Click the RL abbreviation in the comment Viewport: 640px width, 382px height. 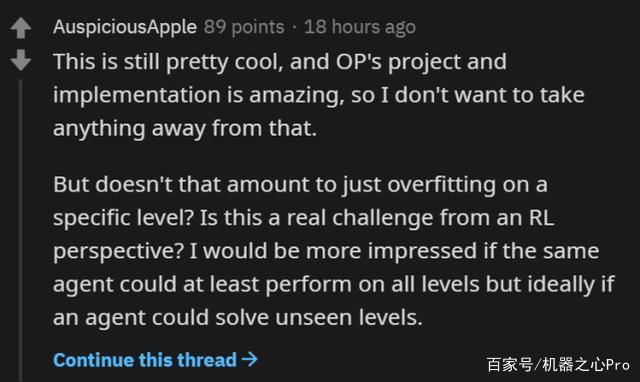(x=542, y=218)
